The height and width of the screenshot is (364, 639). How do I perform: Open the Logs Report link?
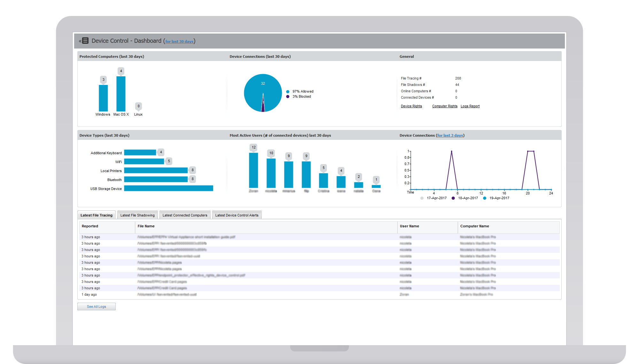[470, 106]
